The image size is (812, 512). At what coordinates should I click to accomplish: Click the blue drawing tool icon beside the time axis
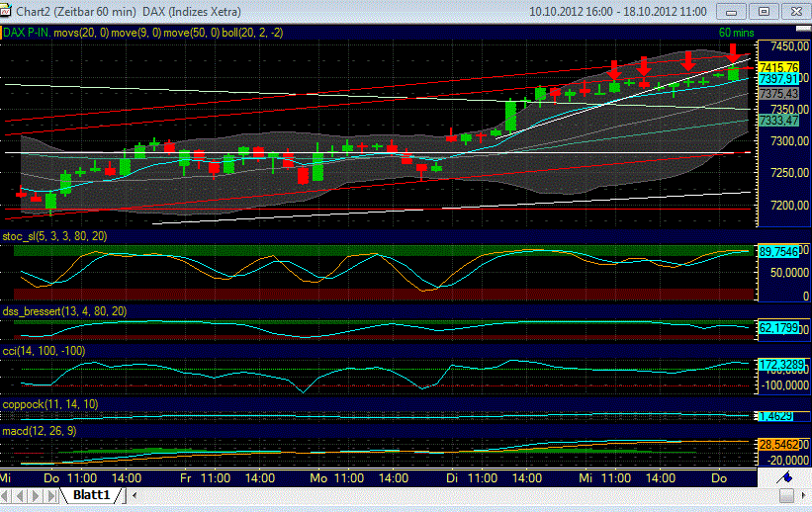tap(784, 477)
